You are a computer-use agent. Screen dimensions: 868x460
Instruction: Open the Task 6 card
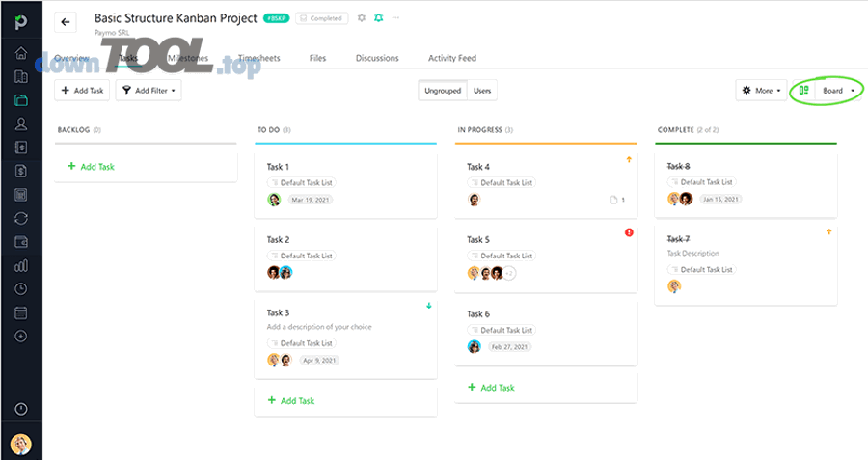(x=546, y=333)
